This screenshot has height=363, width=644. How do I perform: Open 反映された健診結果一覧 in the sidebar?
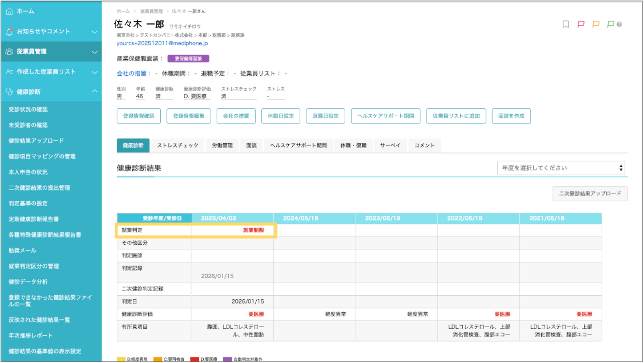(x=39, y=320)
